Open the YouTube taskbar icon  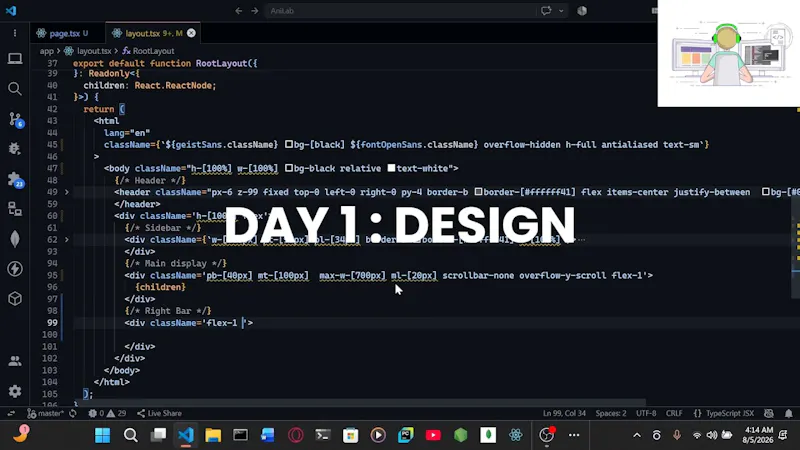[x=433, y=435]
